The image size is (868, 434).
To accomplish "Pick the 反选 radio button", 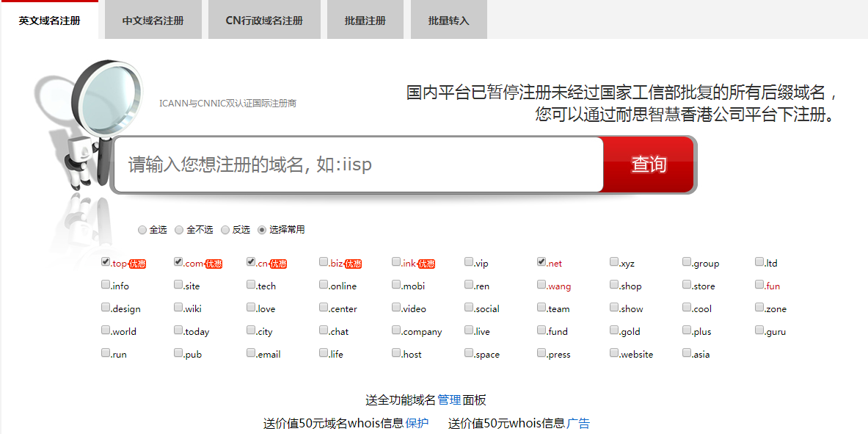I will pyautogui.click(x=225, y=230).
